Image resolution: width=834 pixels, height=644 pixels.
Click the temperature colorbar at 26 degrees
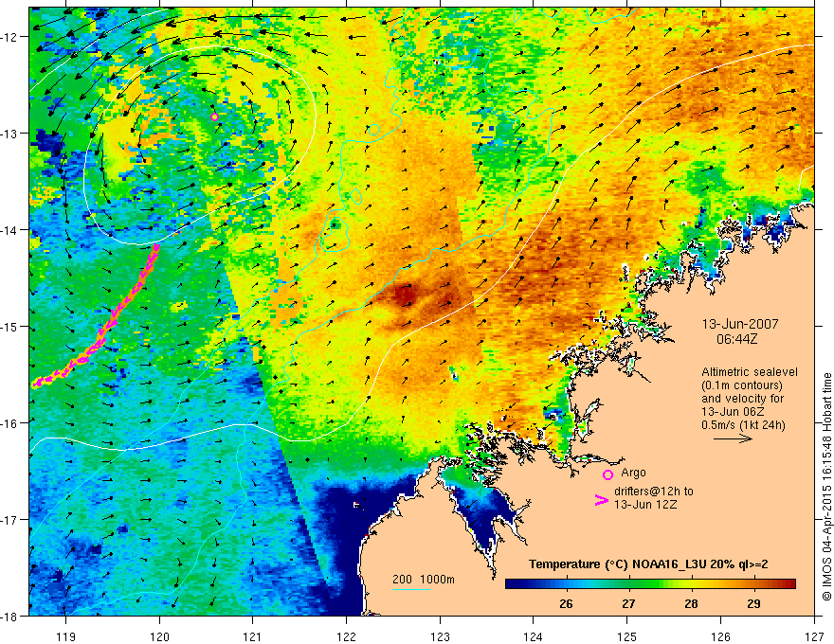pyautogui.click(x=567, y=584)
